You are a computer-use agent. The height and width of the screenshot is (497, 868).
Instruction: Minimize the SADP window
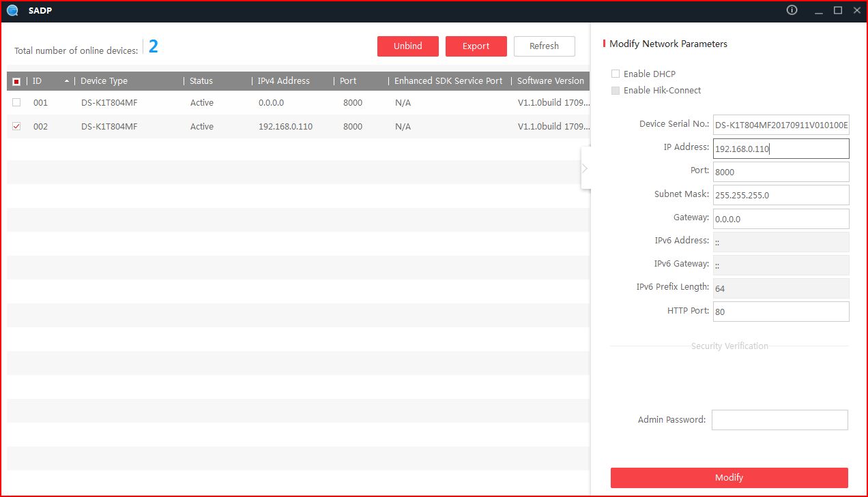coord(818,10)
